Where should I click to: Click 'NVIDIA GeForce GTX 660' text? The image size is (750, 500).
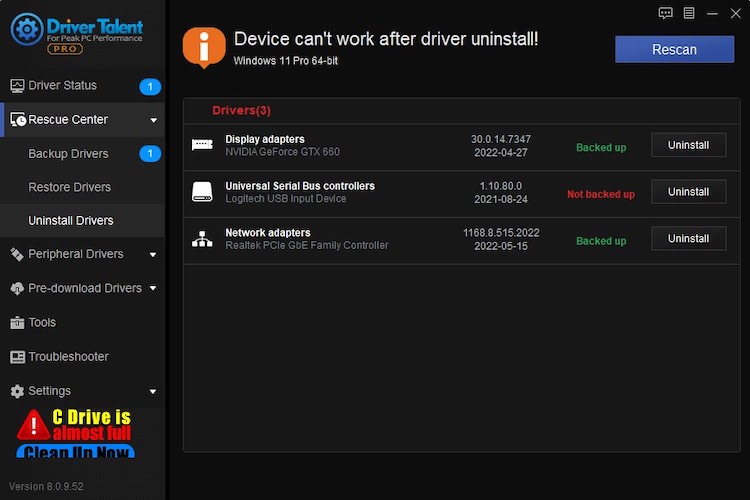click(283, 152)
